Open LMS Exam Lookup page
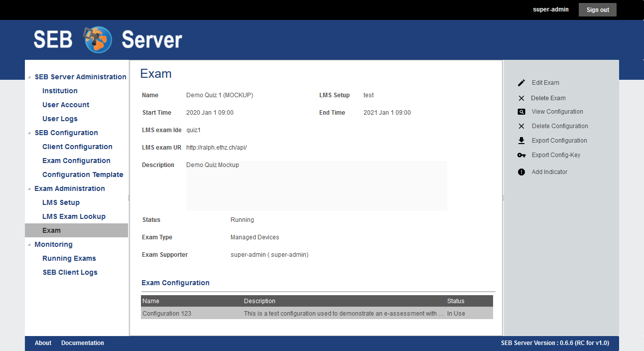 coord(74,216)
